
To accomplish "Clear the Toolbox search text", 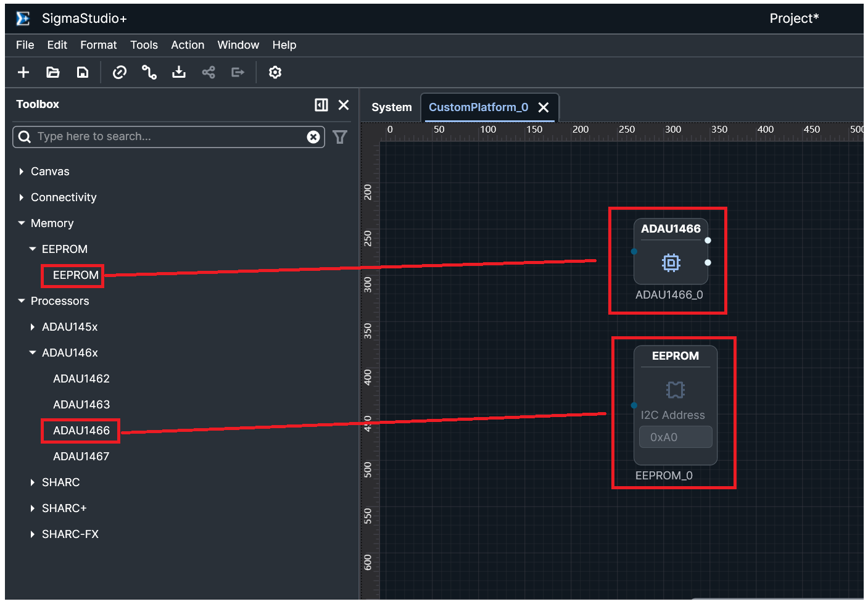I will pyautogui.click(x=313, y=137).
